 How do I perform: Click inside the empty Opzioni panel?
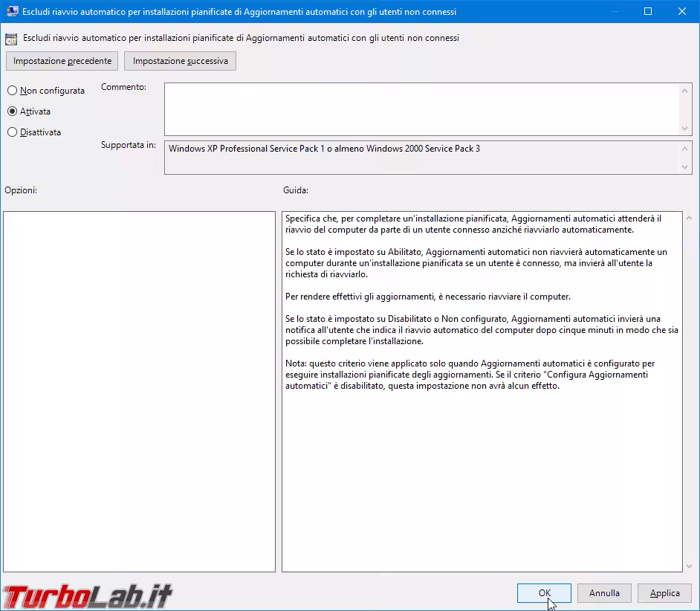coord(139,387)
